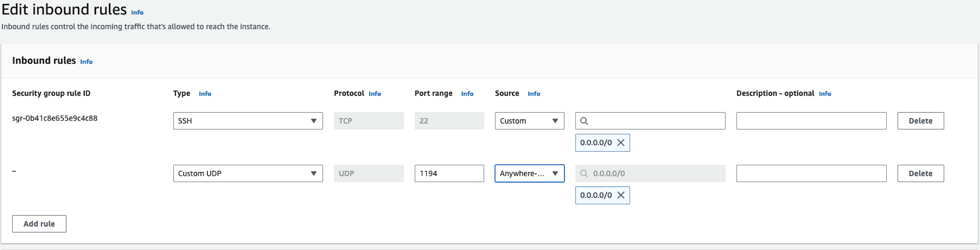Expand the Anywhere source dropdown

(x=529, y=174)
